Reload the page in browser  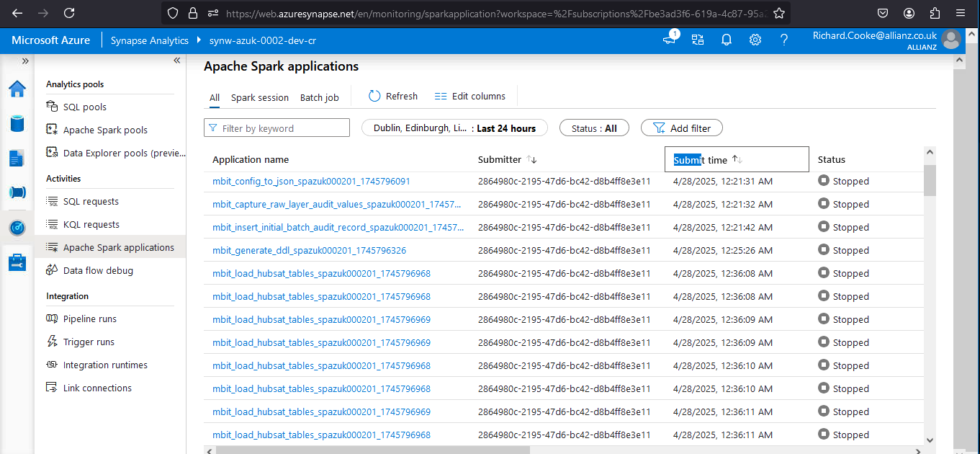pos(69,13)
